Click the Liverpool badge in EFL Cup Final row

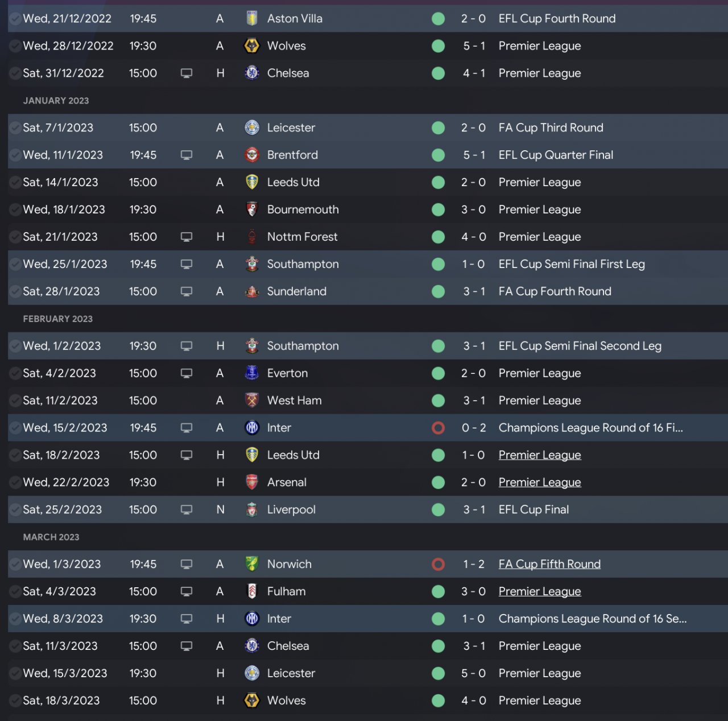click(x=252, y=510)
